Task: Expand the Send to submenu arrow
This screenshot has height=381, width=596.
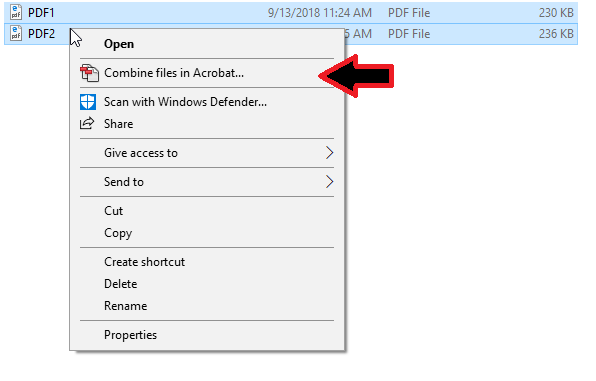Action: coord(329,182)
